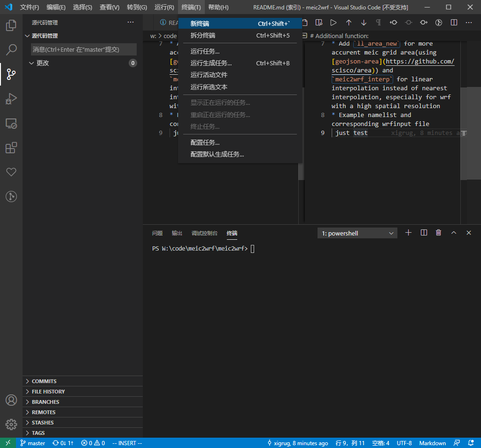Open the Source Control view icon

[x=11, y=74]
